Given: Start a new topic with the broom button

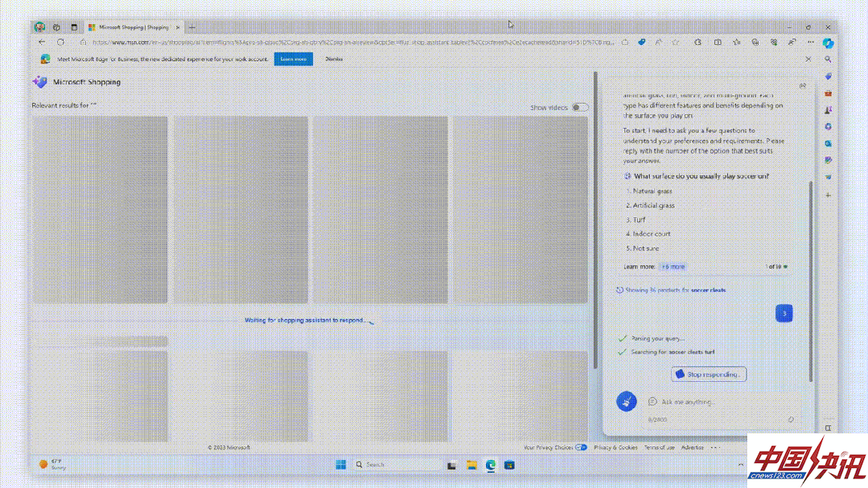Looking at the screenshot, I should (627, 402).
